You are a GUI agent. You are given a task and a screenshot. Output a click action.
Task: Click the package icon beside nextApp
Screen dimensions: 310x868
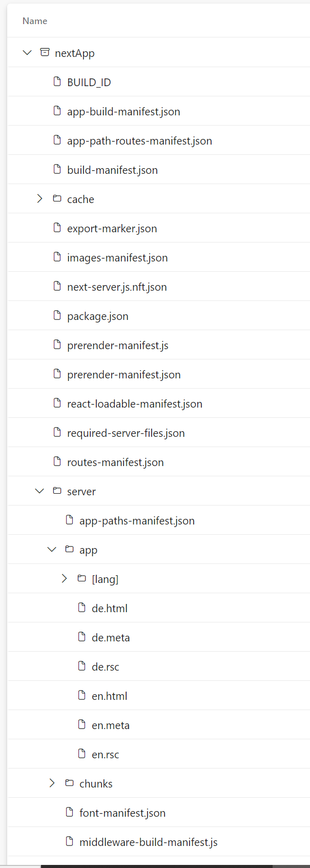point(45,52)
